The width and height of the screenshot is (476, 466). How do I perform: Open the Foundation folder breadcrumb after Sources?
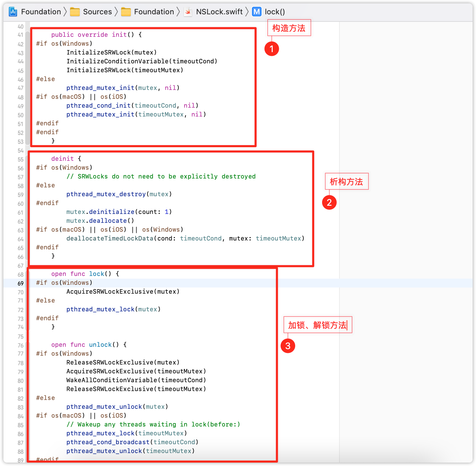coord(154,12)
